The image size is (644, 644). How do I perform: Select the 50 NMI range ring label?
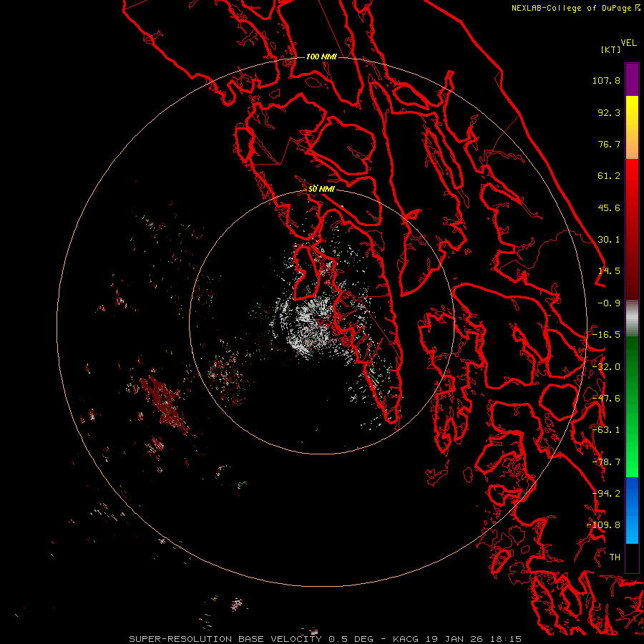(321, 189)
